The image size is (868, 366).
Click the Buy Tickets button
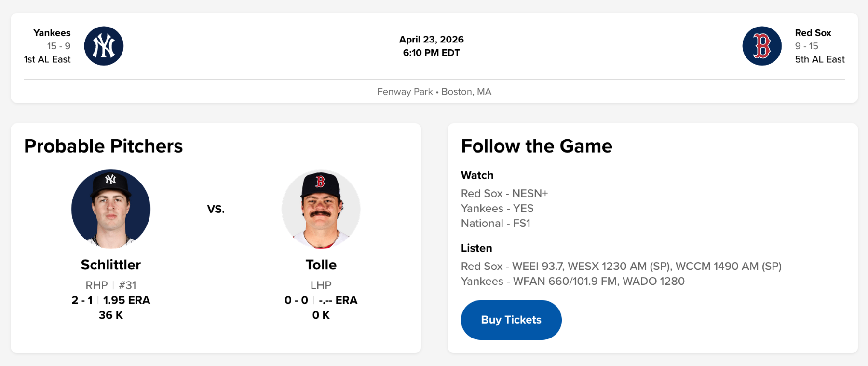511,320
